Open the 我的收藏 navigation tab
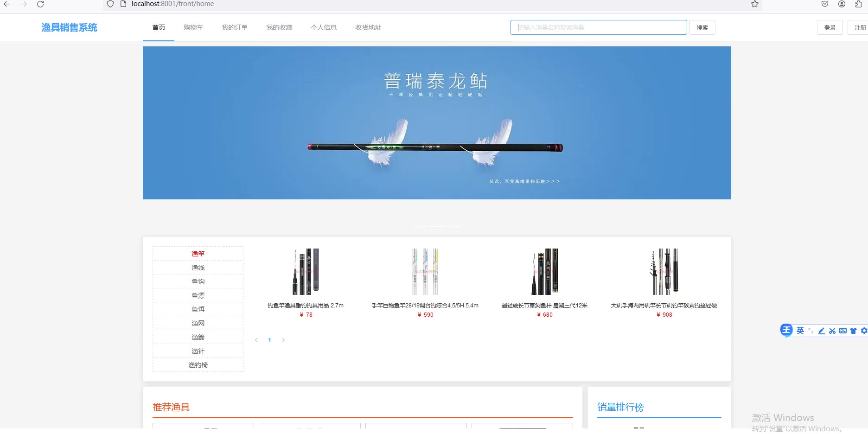 pos(279,28)
